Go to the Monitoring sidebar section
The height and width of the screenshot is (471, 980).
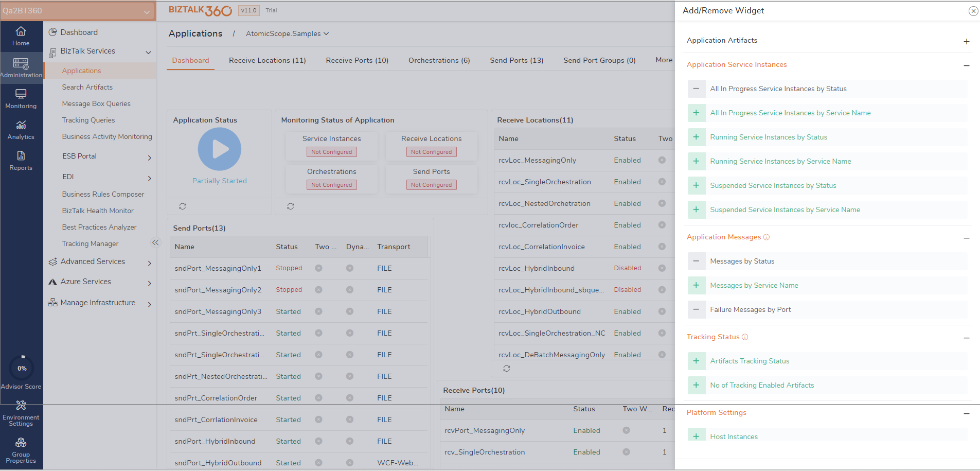21,99
